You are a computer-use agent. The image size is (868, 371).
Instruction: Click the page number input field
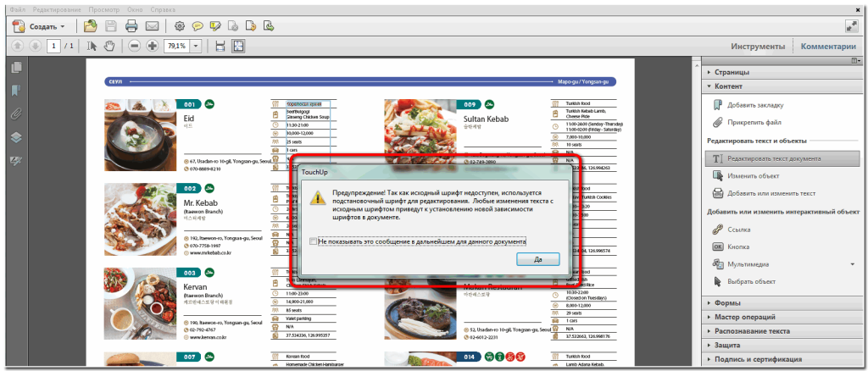(x=54, y=45)
